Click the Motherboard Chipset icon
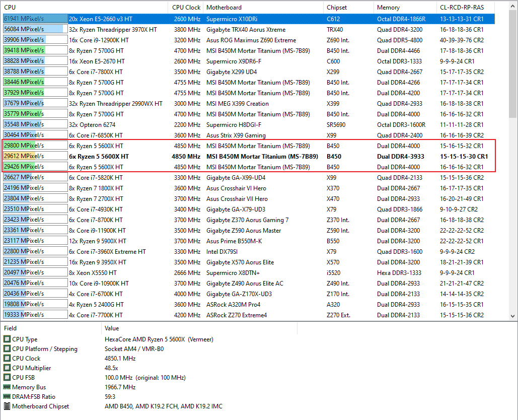518x420 pixels. click(x=7, y=406)
